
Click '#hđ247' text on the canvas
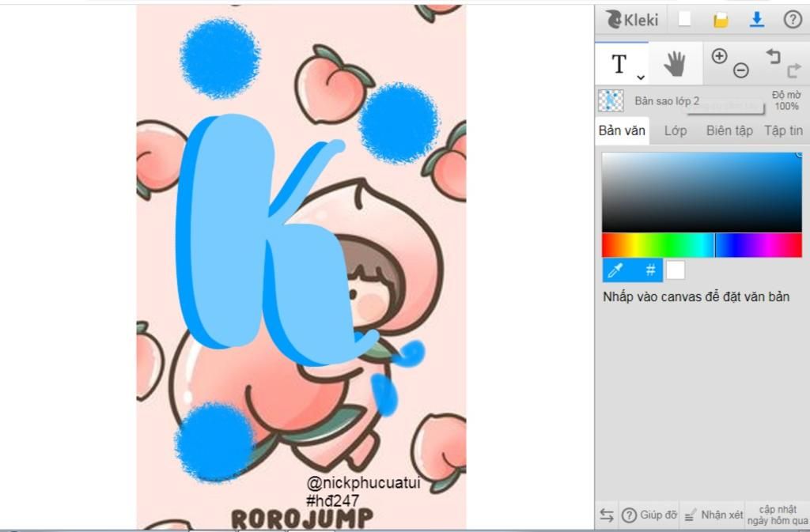point(333,500)
